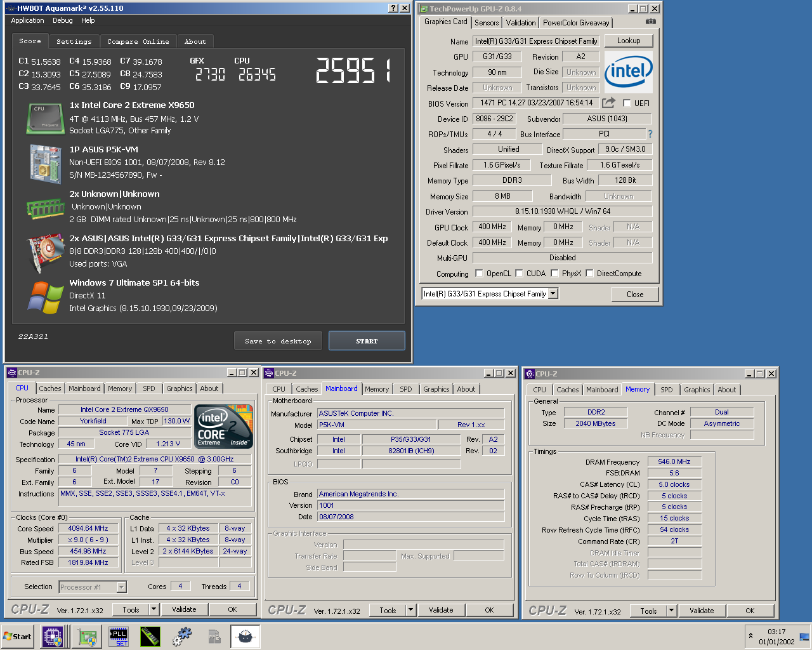
Task: Click the Windows logo icon in Aquamark
Action: [x=46, y=297]
